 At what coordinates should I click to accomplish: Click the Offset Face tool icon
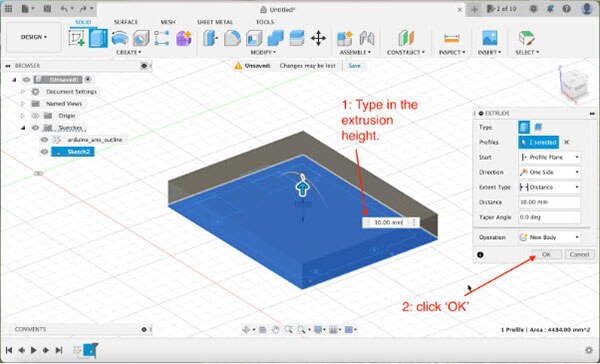pos(297,38)
